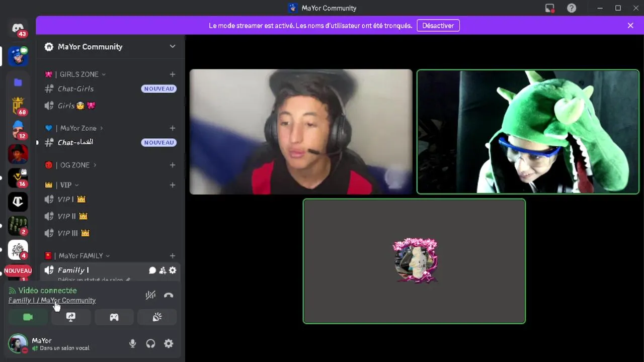Add a channel to MaYor FAMILY with plus icon

[173, 256]
